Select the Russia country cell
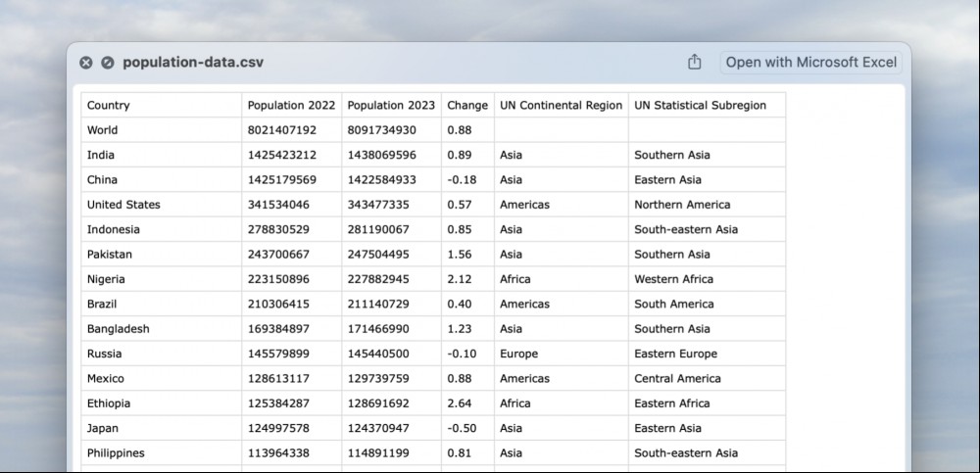This screenshot has width=980, height=473. click(162, 354)
